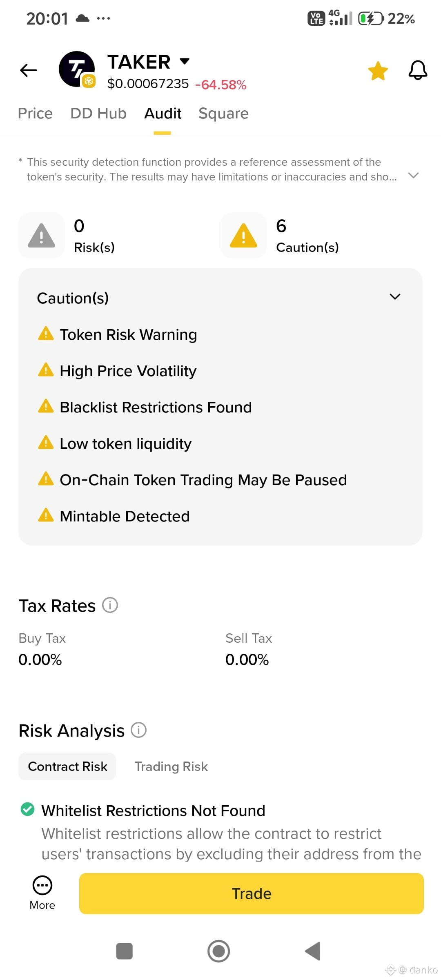Switch to the Price tab

click(x=35, y=113)
